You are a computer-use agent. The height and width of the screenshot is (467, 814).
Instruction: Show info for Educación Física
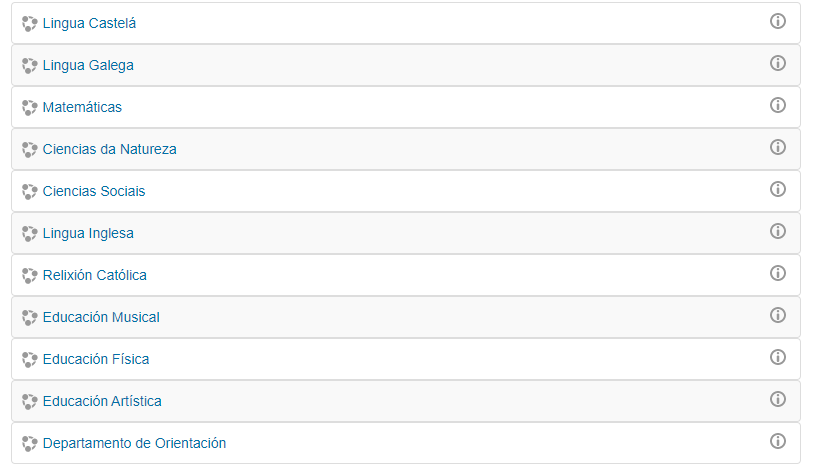tap(777, 357)
